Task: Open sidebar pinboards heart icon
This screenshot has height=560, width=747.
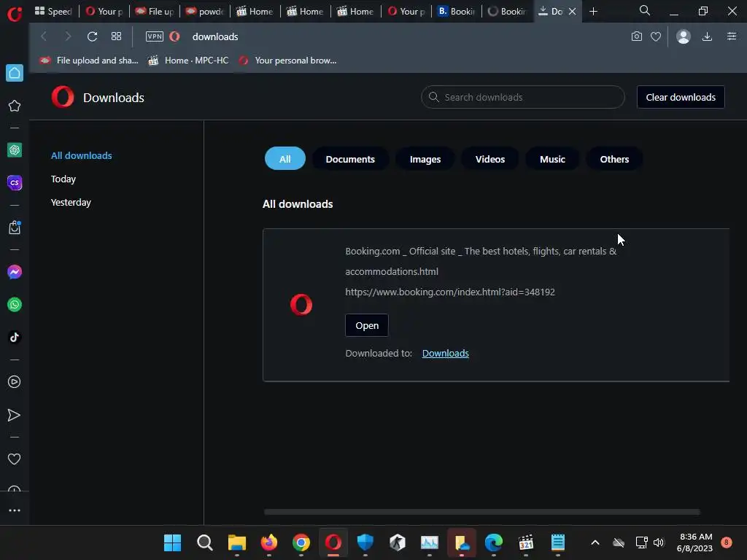Action: [x=15, y=459]
